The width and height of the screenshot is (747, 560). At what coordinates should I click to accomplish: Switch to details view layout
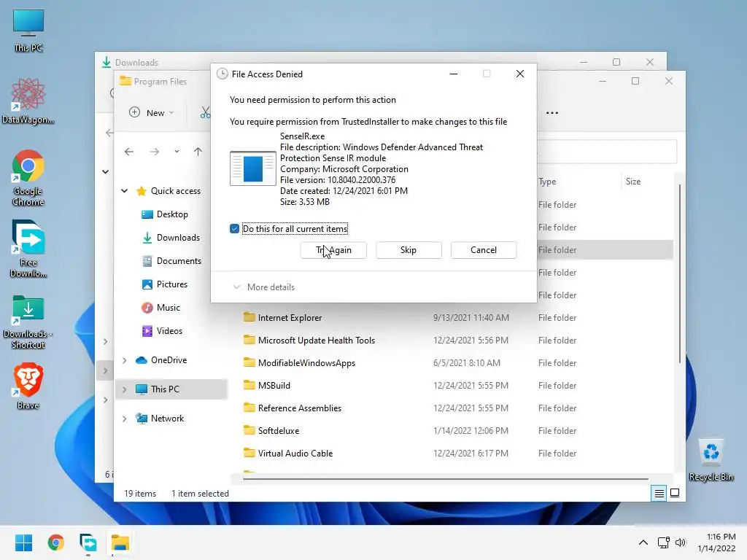click(x=659, y=494)
